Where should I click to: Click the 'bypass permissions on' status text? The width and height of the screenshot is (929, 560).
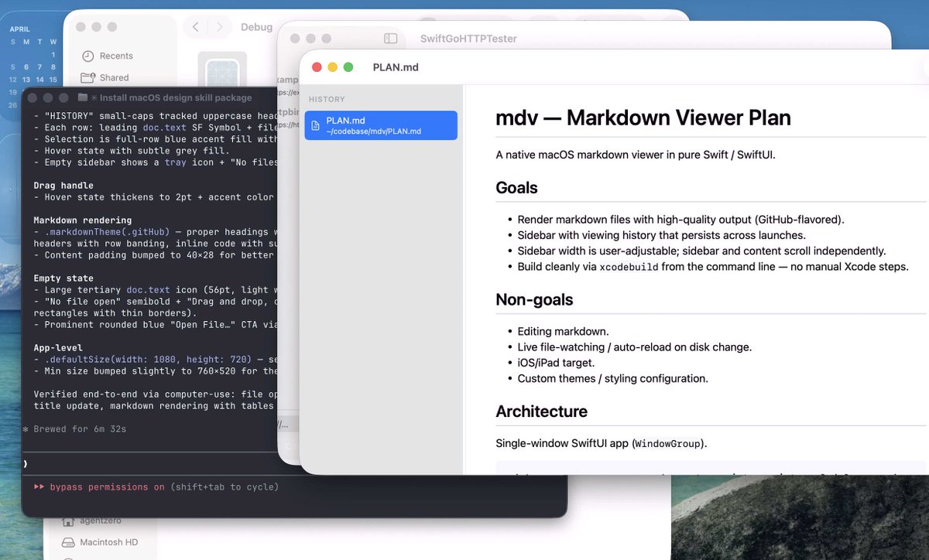pos(108,487)
